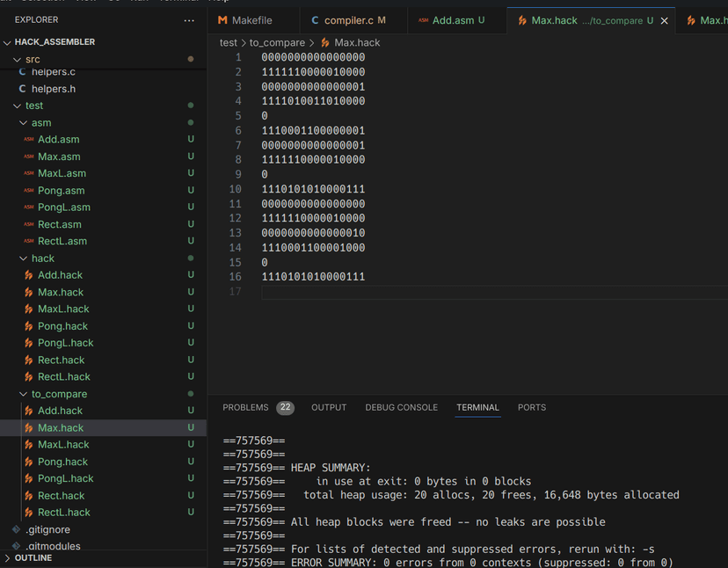Place cursor on editor line 17
Image resolution: width=728 pixels, height=568 pixels.
[352, 292]
